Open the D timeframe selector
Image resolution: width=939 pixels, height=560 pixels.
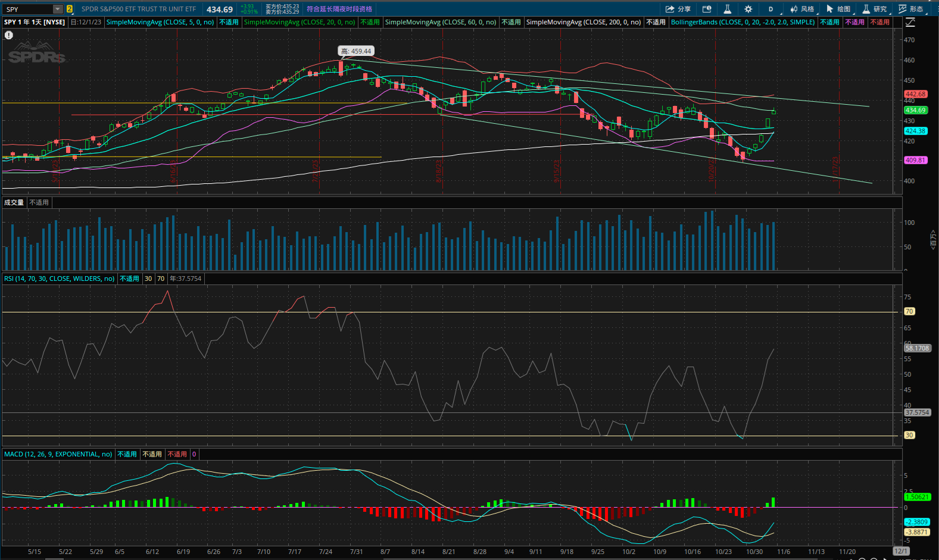coord(770,9)
